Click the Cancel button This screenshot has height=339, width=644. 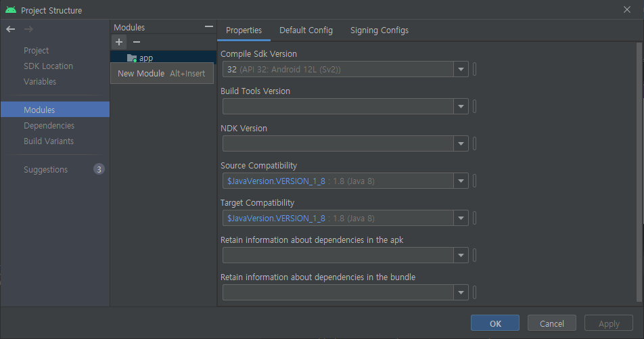pyautogui.click(x=551, y=323)
